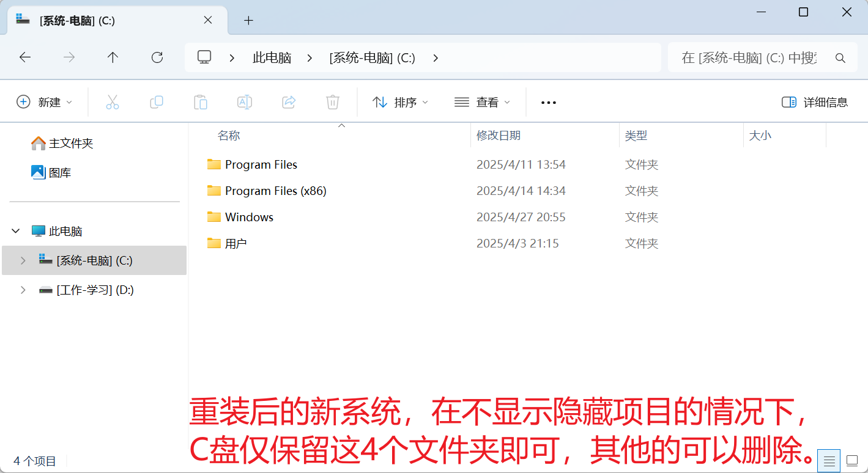
Task: Expand the [工作-学习] (D:) tree node
Action: 23,290
